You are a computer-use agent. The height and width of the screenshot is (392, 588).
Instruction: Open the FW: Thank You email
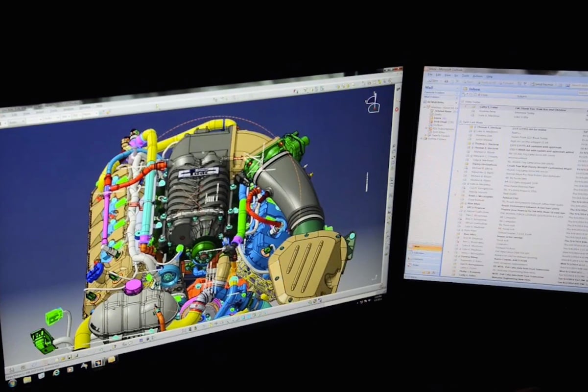click(x=541, y=110)
